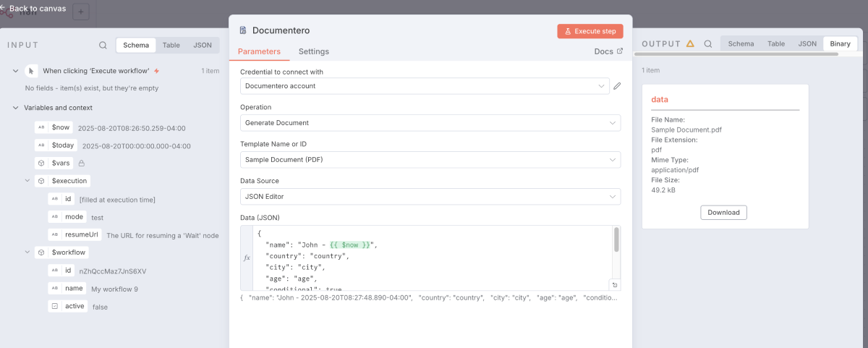
Task: Switch OUTPUT panel to Binary view
Action: pos(841,44)
